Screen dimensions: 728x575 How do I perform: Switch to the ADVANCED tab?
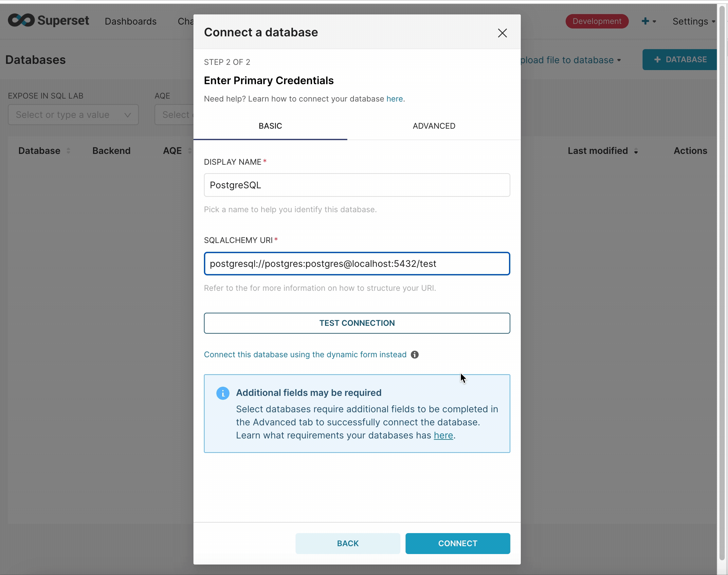[x=434, y=126]
